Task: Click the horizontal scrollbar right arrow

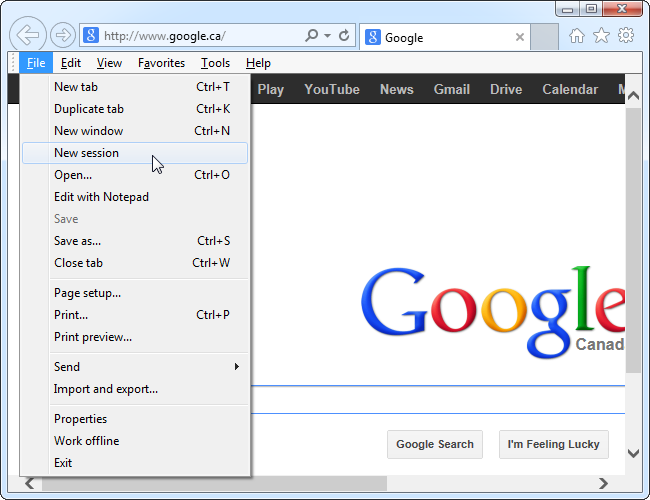Action: click(x=604, y=483)
